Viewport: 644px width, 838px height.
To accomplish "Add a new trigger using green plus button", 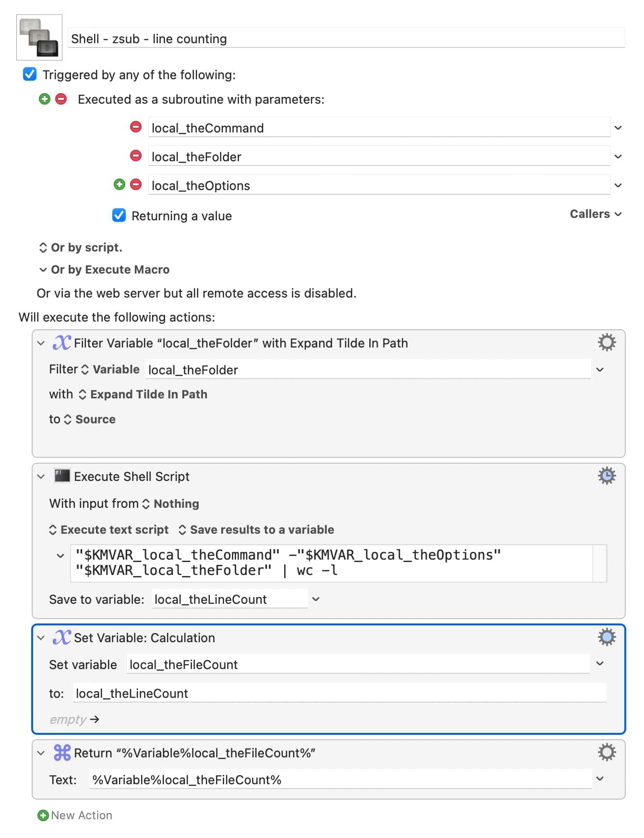I will [x=45, y=99].
